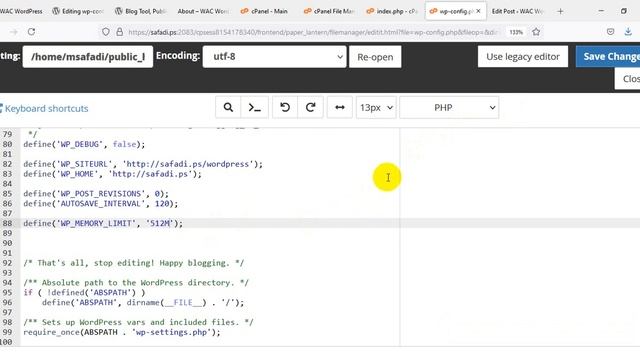The height and width of the screenshot is (360, 640).
Task: Switch to Edit Post - WAC tab
Action: [518, 11]
